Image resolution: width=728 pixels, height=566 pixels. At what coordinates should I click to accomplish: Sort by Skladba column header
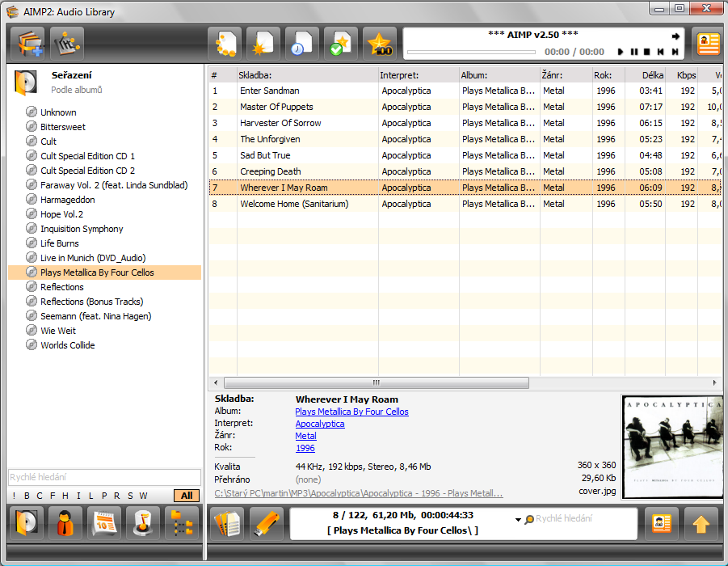pyautogui.click(x=307, y=75)
